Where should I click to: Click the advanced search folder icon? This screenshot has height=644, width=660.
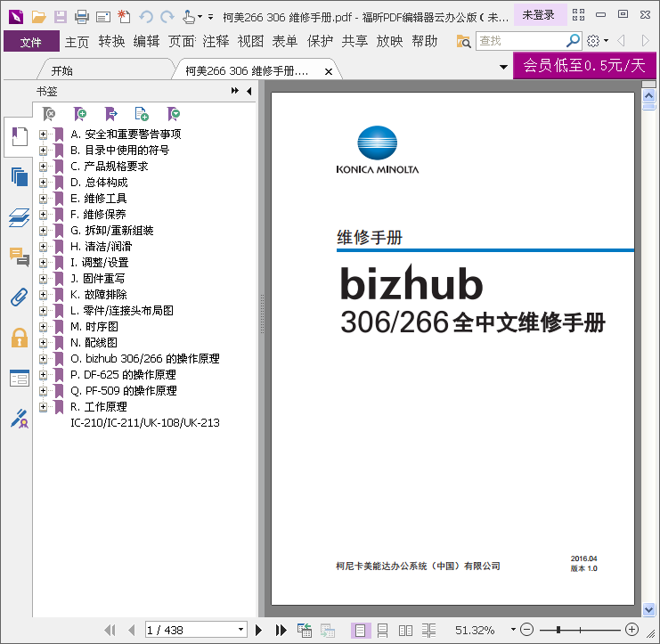(x=463, y=41)
